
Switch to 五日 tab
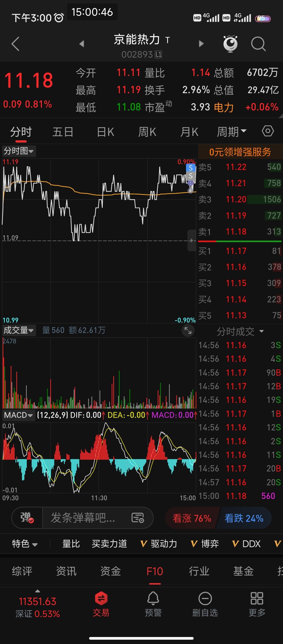(63, 132)
